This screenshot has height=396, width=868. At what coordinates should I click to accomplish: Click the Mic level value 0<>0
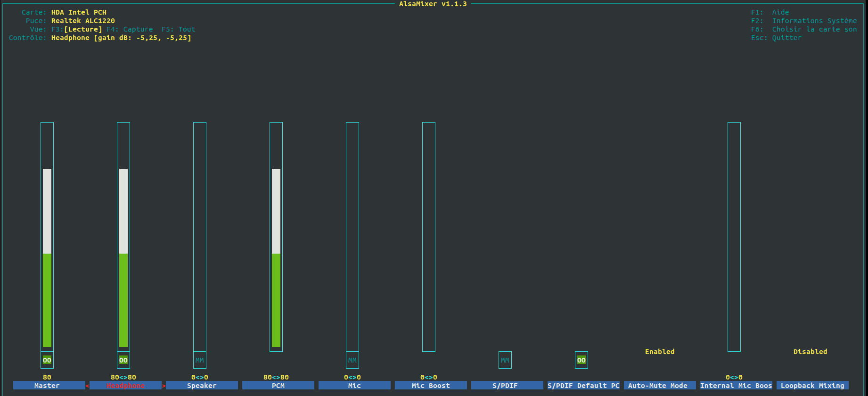(352, 377)
